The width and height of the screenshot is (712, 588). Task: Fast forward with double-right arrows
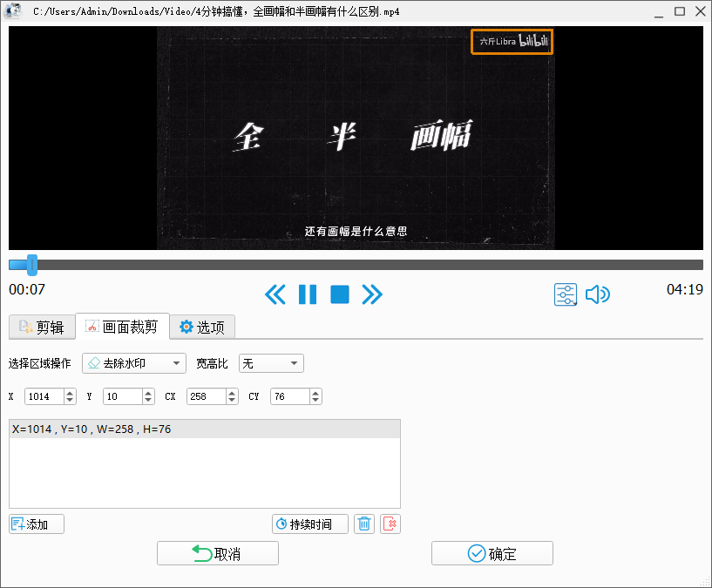click(x=372, y=294)
